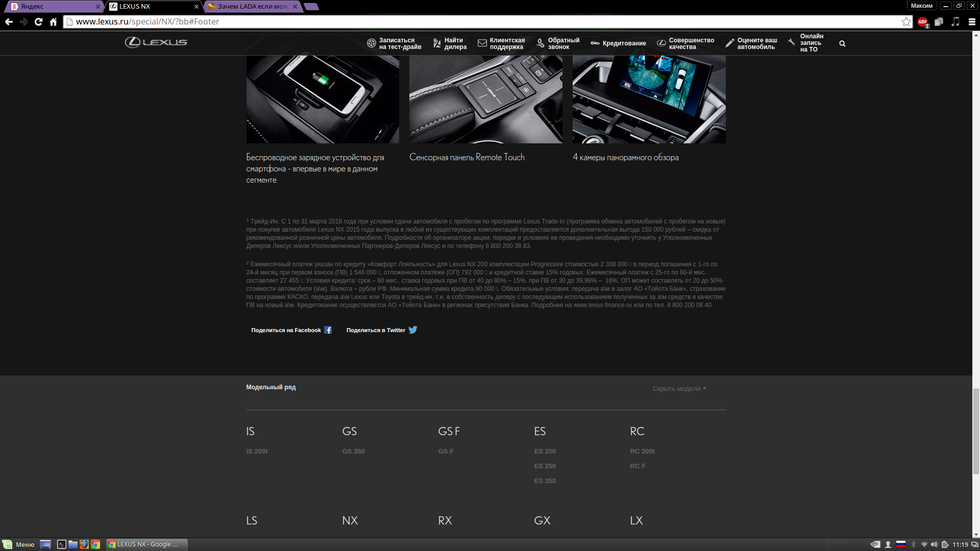Open the Adblock Plus extension
The image size is (980, 551).
click(x=922, y=21)
